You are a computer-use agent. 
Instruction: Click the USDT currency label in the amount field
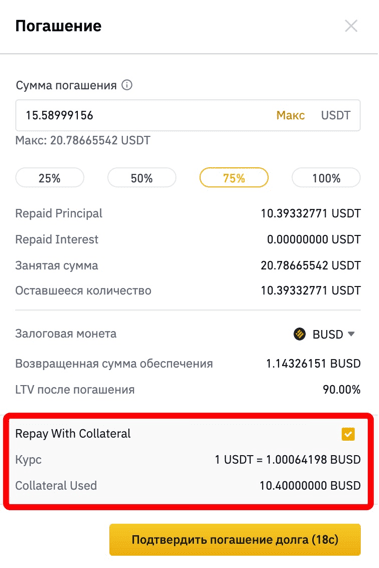pyautogui.click(x=336, y=115)
